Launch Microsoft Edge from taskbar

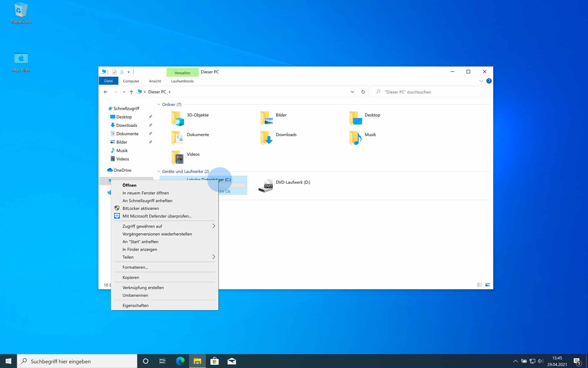[180, 361]
